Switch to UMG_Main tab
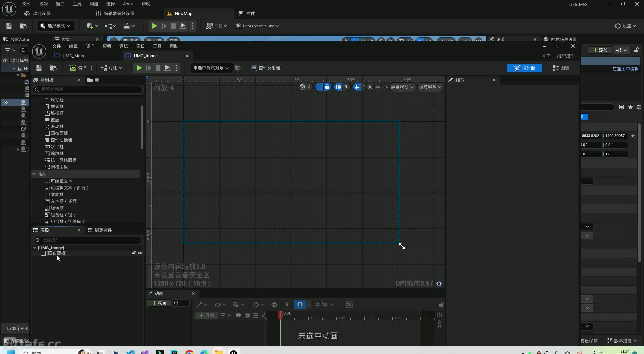Screen dimensions: 644x354 [73, 56]
